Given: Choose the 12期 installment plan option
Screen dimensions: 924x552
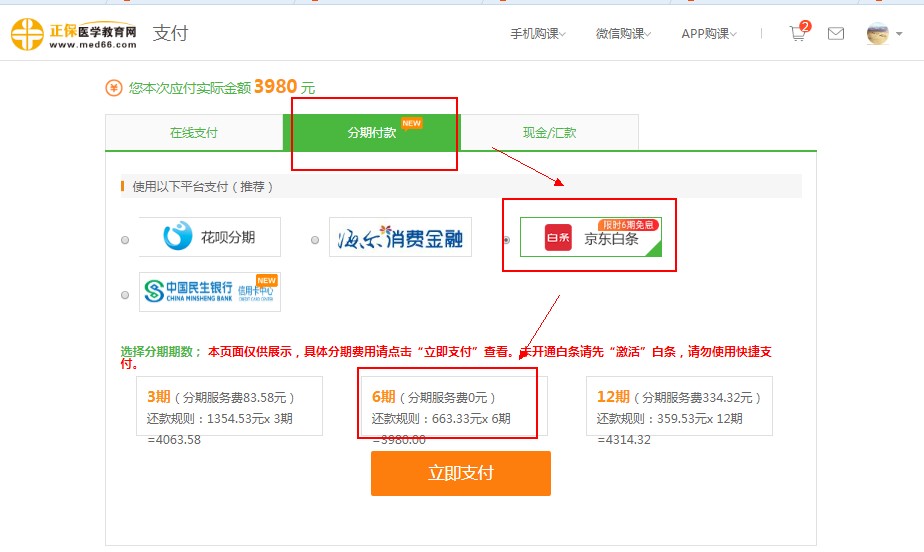Looking at the screenshot, I should click(x=679, y=406).
